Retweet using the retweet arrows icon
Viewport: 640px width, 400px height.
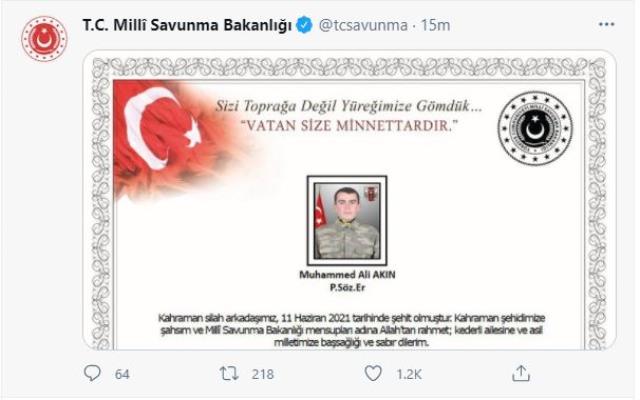[229, 373]
